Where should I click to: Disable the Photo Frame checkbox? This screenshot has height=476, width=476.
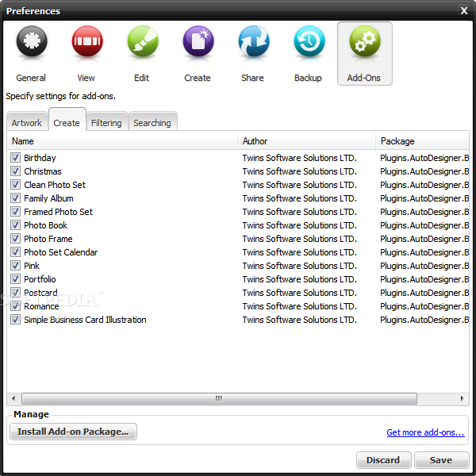[x=15, y=239]
